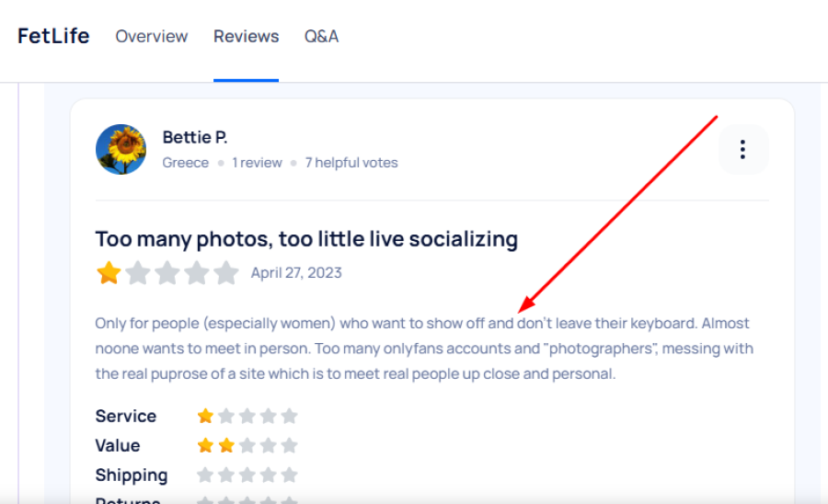Screen dimensions: 828x504
Task: Open the three-dot review options menu
Action: (x=742, y=150)
